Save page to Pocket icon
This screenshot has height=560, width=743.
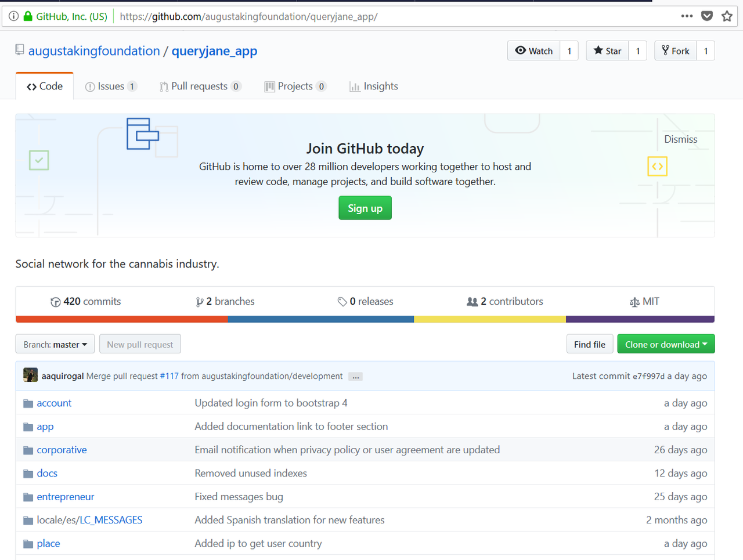click(x=707, y=16)
